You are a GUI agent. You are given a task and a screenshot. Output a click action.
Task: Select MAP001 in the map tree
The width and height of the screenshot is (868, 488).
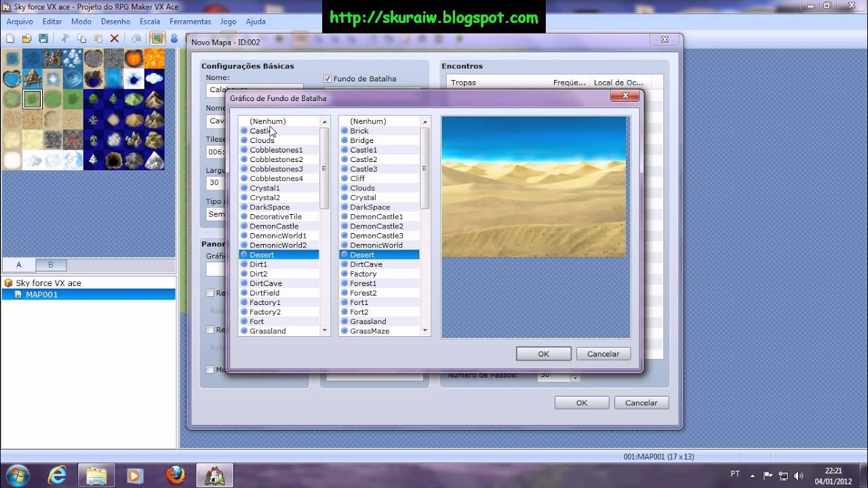coord(88,295)
